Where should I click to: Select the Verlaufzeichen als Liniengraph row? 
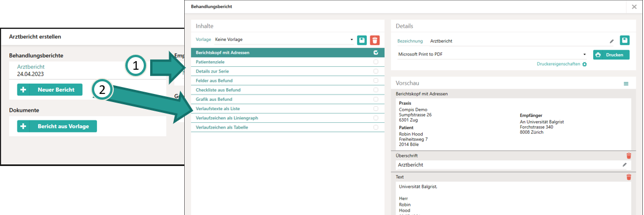[x=288, y=118]
